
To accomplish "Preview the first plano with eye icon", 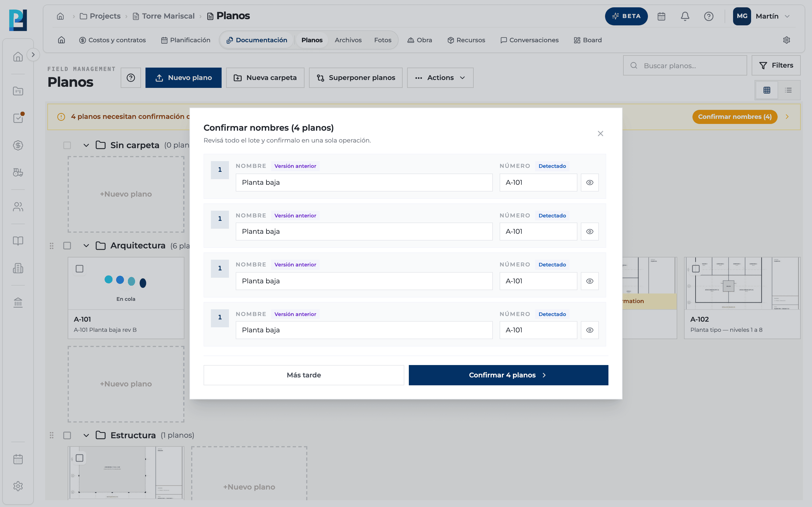I will point(590,183).
